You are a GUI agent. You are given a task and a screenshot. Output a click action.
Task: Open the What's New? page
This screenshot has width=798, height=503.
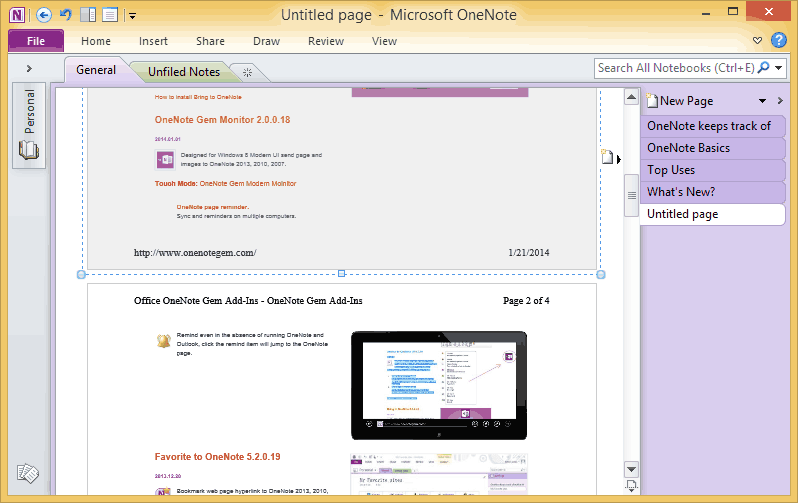(x=712, y=191)
